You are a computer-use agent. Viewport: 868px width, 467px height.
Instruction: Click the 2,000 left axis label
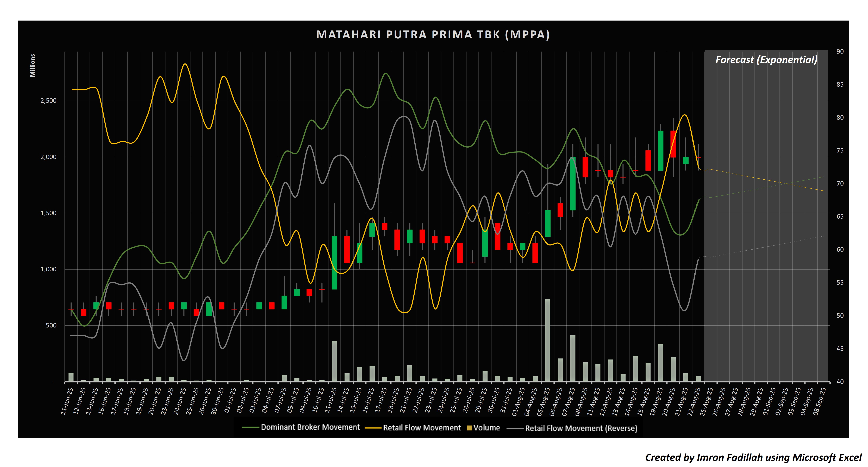48,157
